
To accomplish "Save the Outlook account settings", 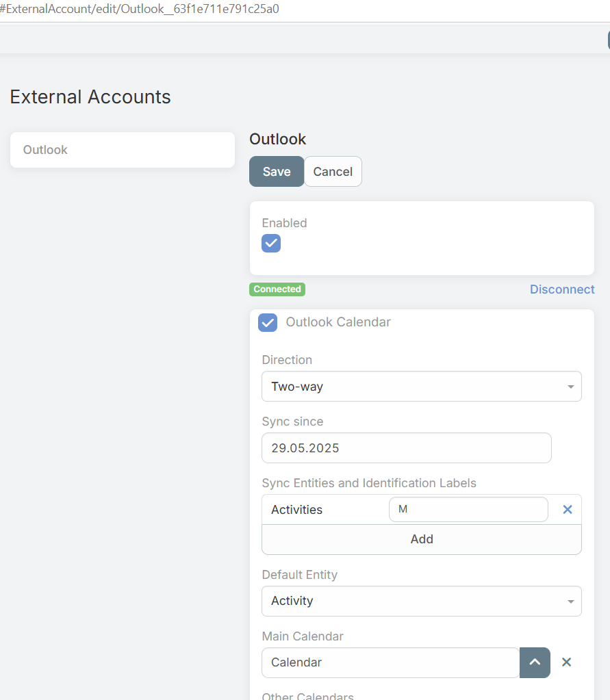I will pyautogui.click(x=277, y=172).
